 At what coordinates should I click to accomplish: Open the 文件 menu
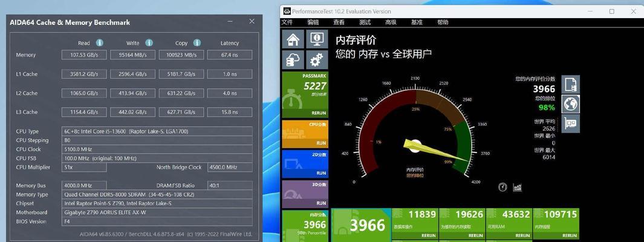(287, 22)
